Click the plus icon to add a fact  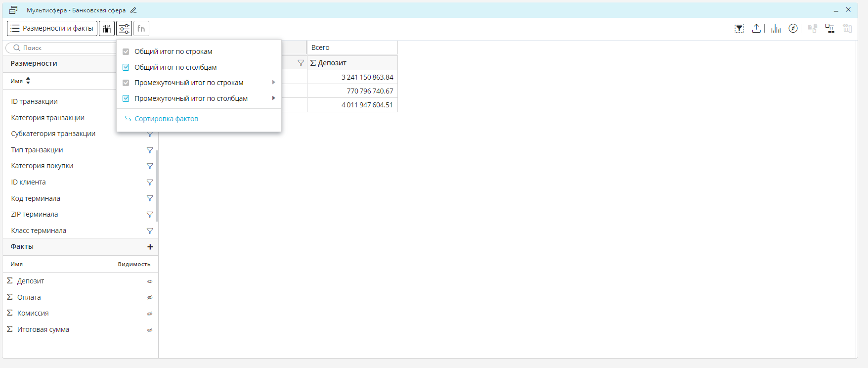tap(150, 247)
